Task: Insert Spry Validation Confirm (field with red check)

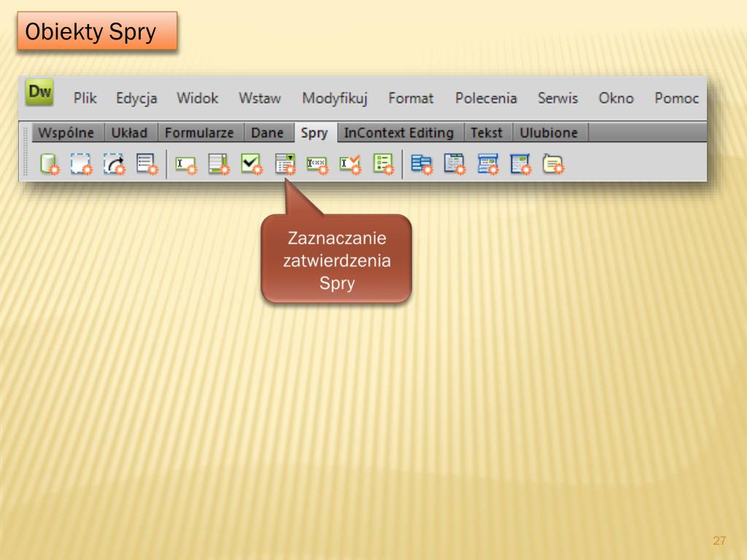Action: [350, 164]
